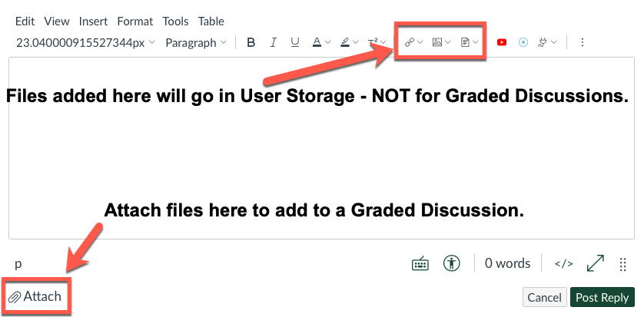Click Attach to add a file
Viewport: 644px width, 317px height.
pyautogui.click(x=35, y=296)
